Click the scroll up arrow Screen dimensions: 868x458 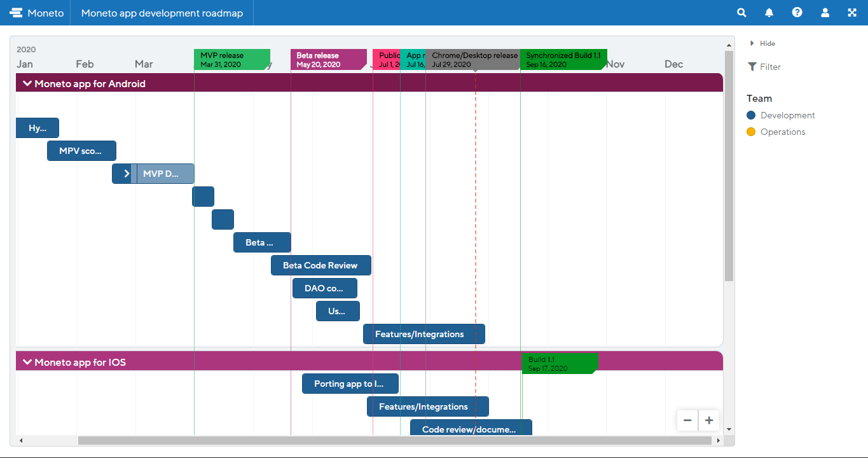[x=729, y=45]
